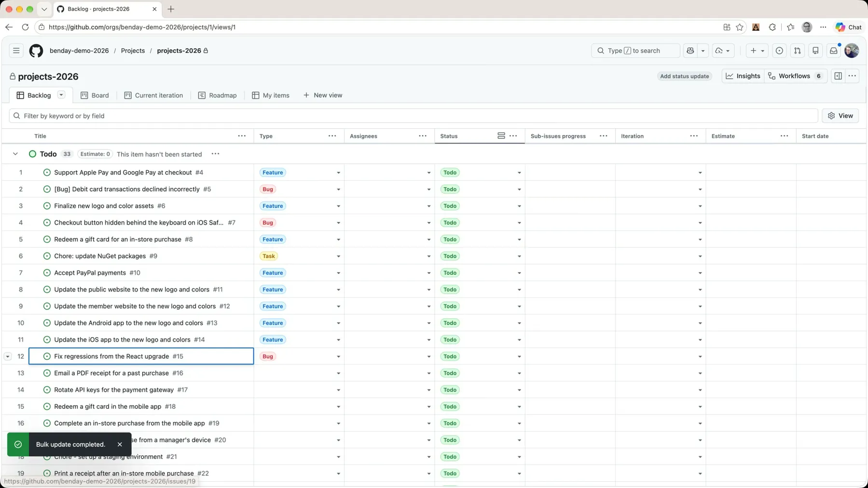This screenshot has width=868, height=488.
Task: Open Title column options menu
Action: pyautogui.click(x=242, y=136)
